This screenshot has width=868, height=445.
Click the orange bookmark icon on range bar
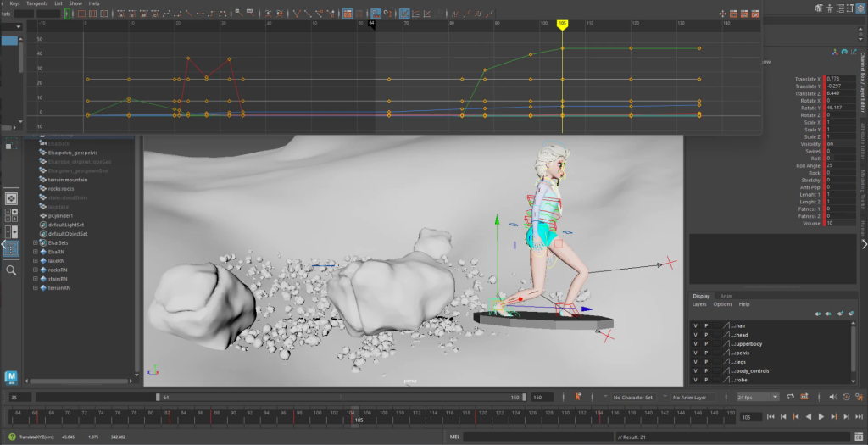tap(578, 397)
